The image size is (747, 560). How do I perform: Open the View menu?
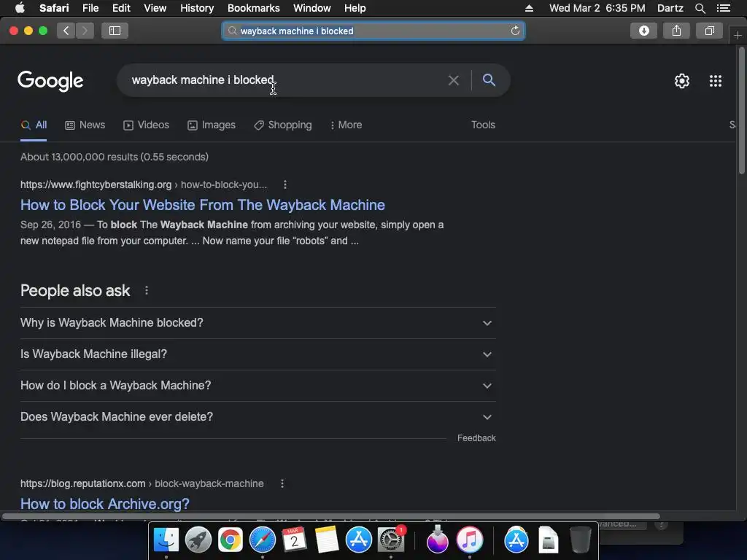pos(155,8)
